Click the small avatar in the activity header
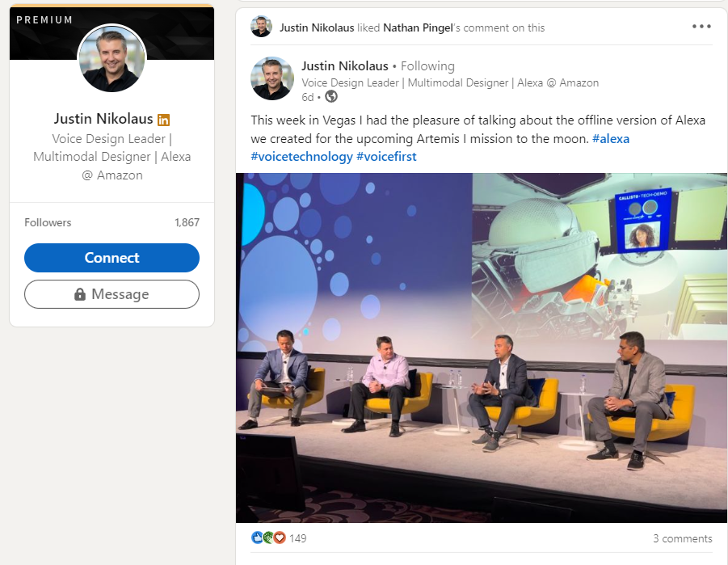This screenshot has width=728, height=565. click(261, 27)
